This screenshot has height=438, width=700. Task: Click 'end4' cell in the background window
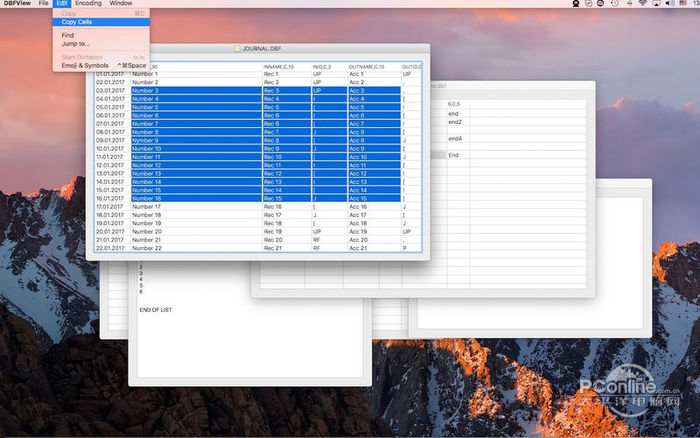point(458,138)
